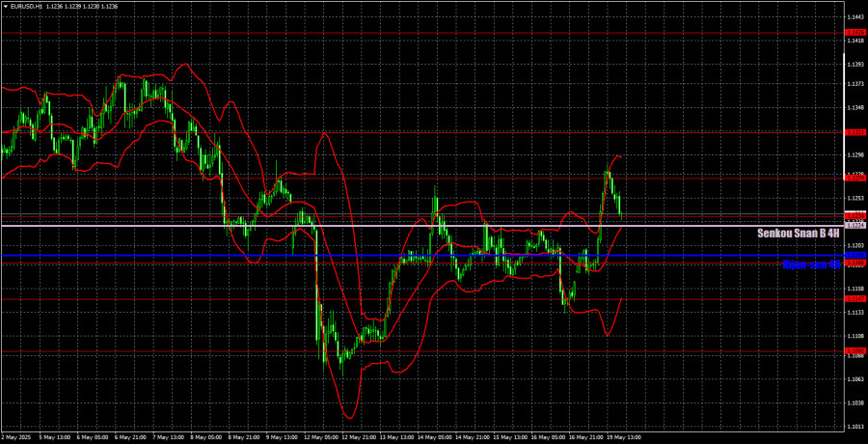Click the 1.1013 price axis value

(854, 427)
